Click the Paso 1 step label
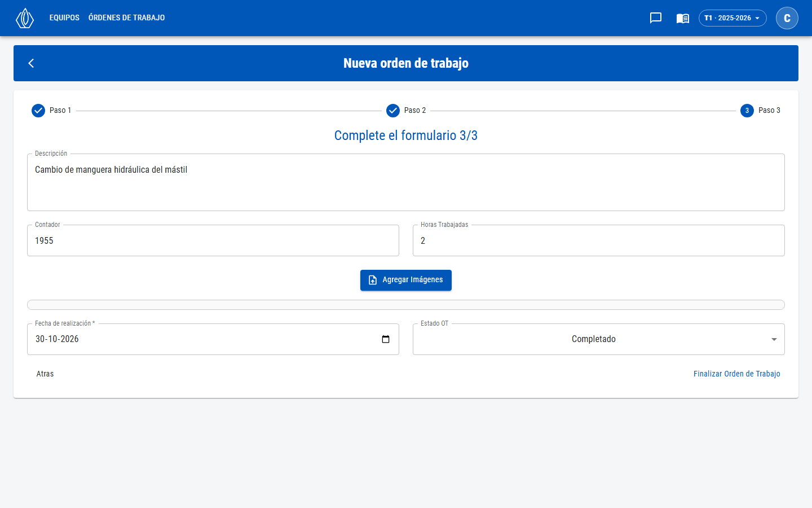The width and height of the screenshot is (812, 508). pyautogui.click(x=60, y=111)
